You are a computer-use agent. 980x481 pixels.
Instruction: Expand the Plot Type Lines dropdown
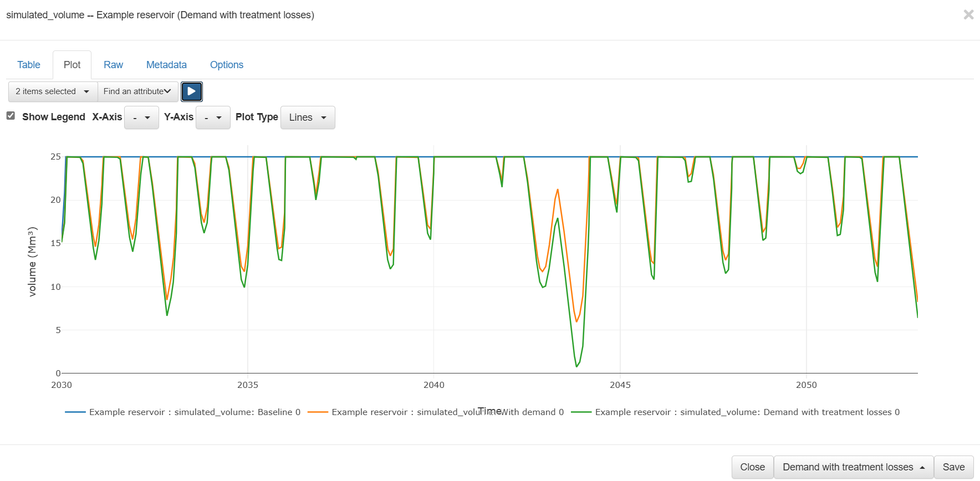point(308,117)
